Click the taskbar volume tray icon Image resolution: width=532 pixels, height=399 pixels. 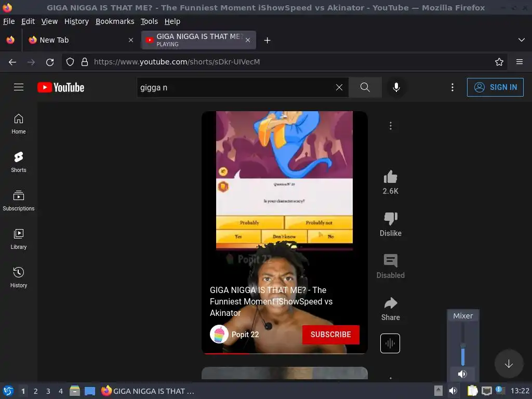click(453, 391)
